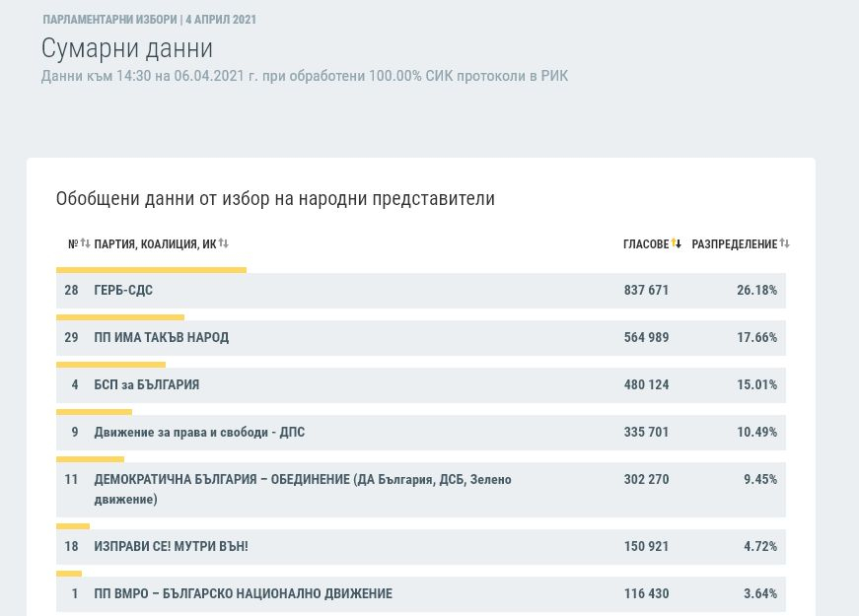Click ПАРЛАМЕНТАРНИ ИЗБОРИ breadcrumb text
This screenshot has width=859, height=616.
tap(110, 20)
